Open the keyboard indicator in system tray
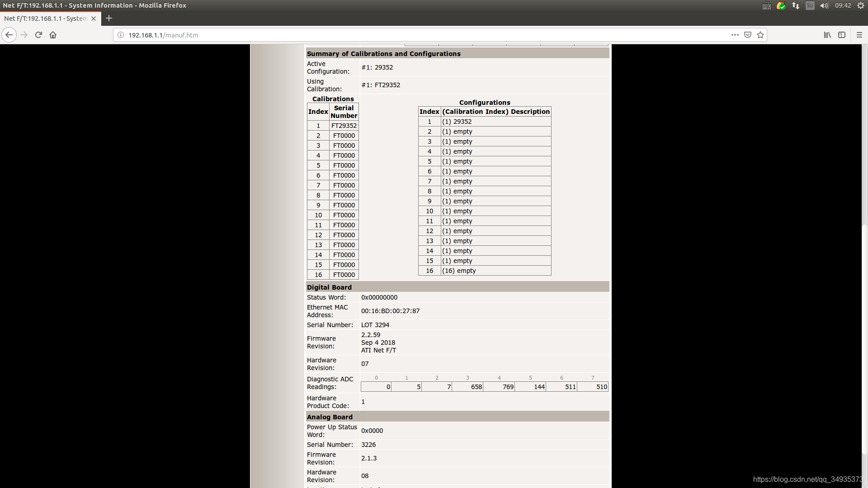Screen dimensions: 868x488 [x=767, y=5]
